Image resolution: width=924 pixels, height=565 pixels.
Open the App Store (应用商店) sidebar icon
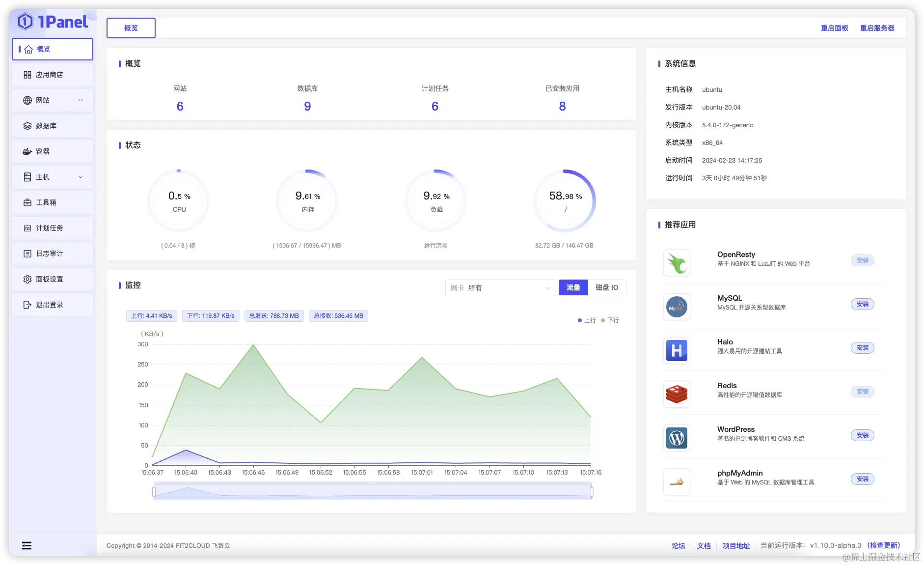point(27,75)
